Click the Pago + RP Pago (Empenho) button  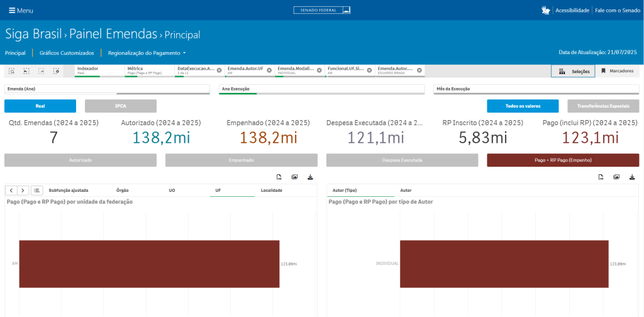click(563, 160)
